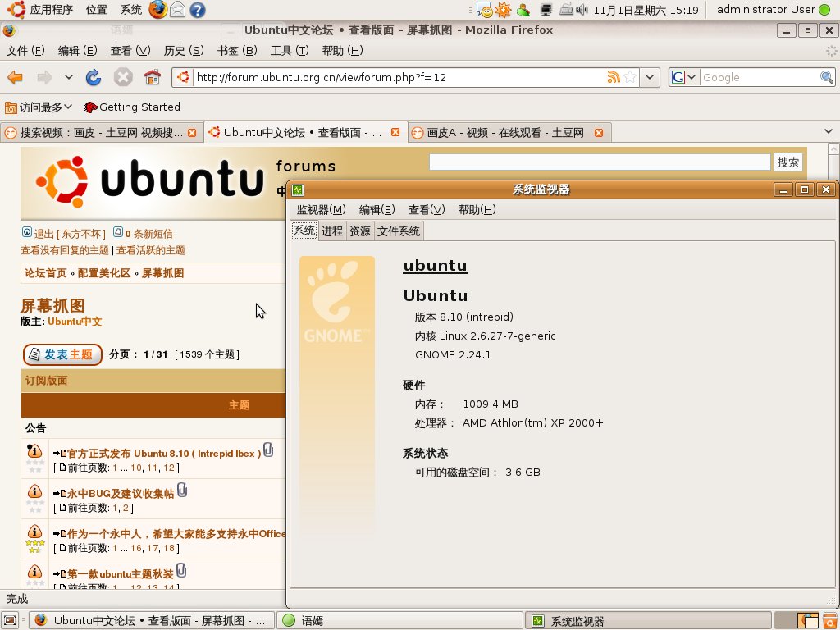The width and height of the screenshot is (840, 630).
Task: Open Firefox 工具(T) menu
Action: point(290,51)
